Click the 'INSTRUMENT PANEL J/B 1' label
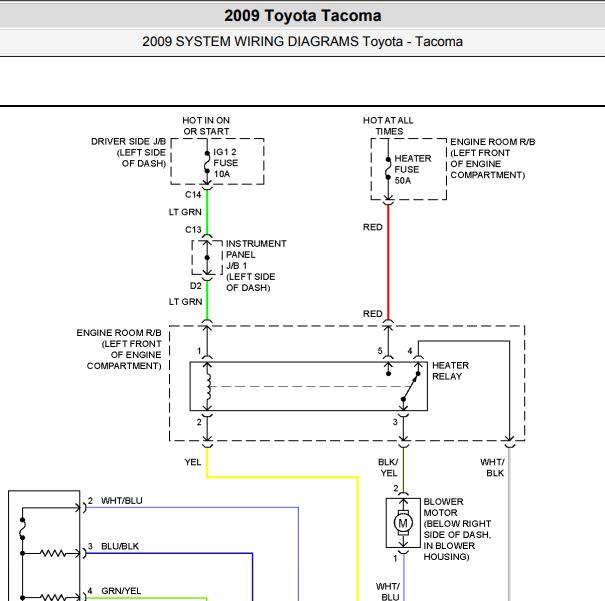This screenshot has height=601, width=605. coord(256,265)
